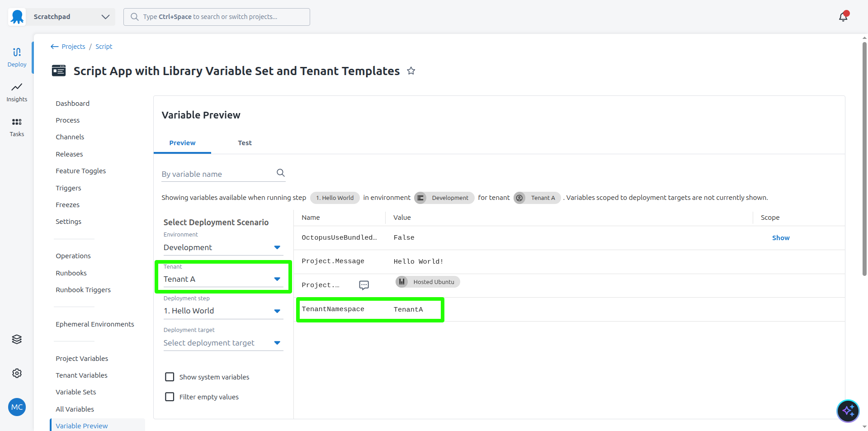Show the scoped value for OctopusUseBundled
Viewport: 868px width, 431px height.
[781, 237]
